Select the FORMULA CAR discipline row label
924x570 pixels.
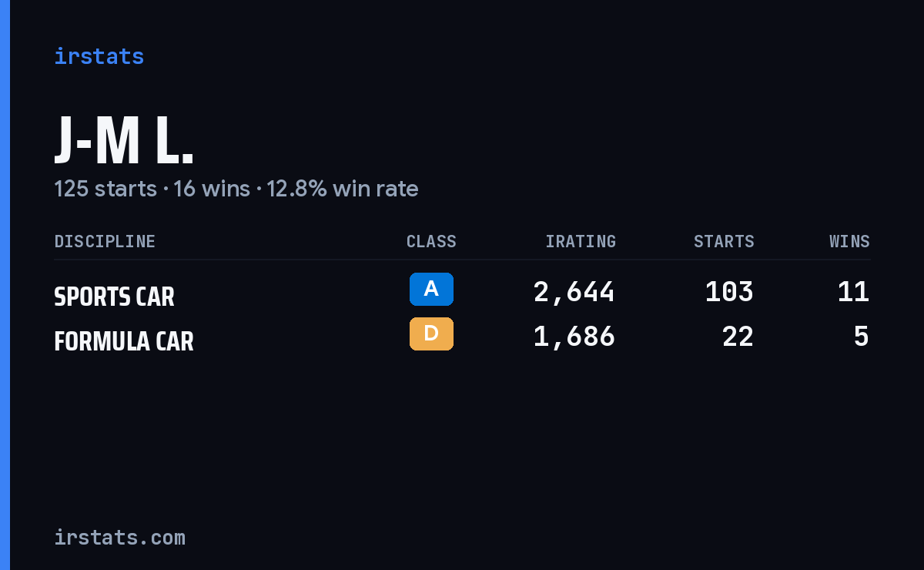tap(124, 341)
